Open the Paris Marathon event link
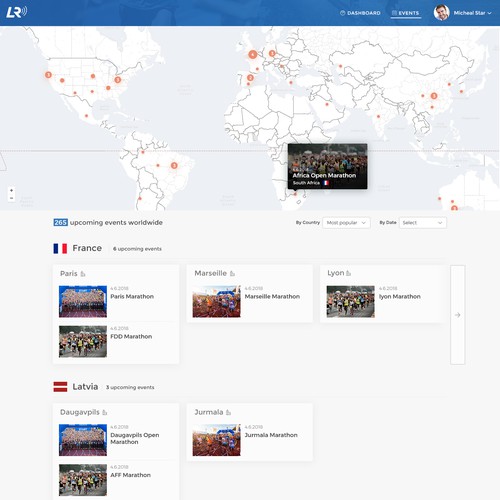Viewport: 500px width, 500px height. pyautogui.click(x=132, y=296)
